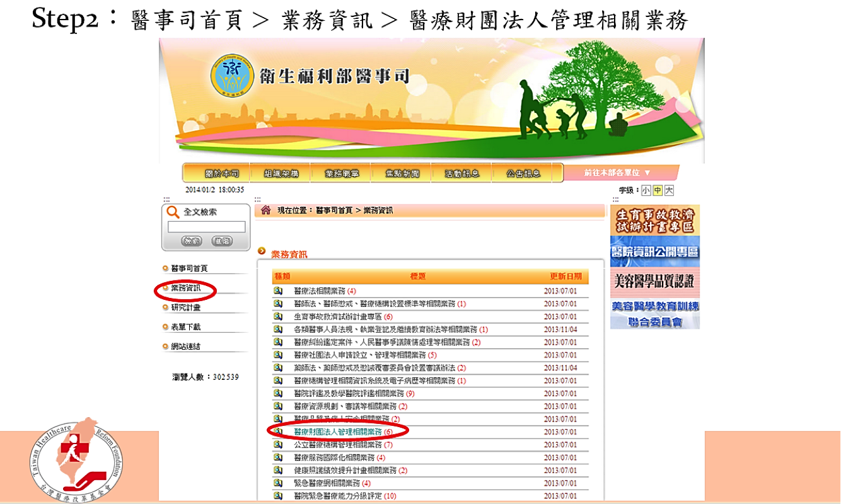Click the icon next to 醫療機構管理相關資訊系統 row
The height and width of the screenshot is (504, 841).
click(x=278, y=381)
